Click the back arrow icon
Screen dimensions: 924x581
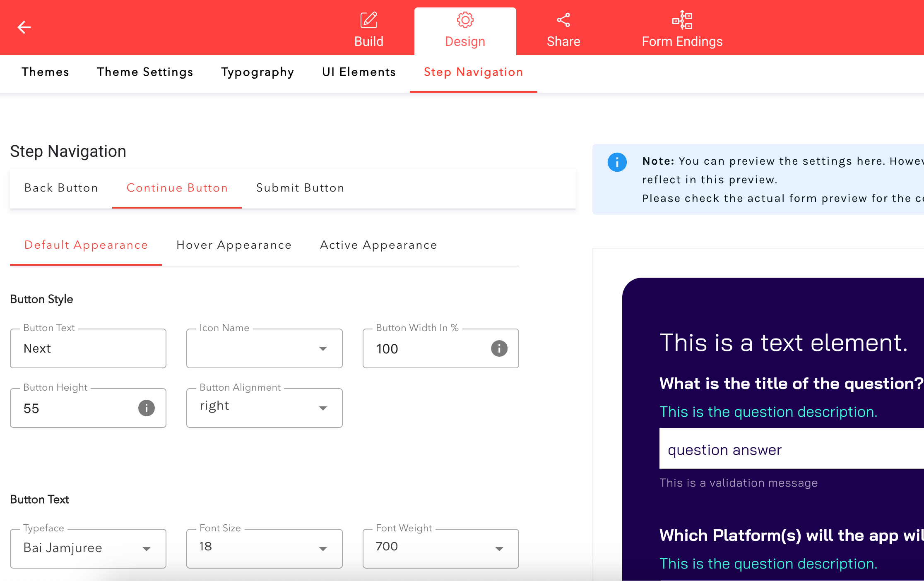24,27
